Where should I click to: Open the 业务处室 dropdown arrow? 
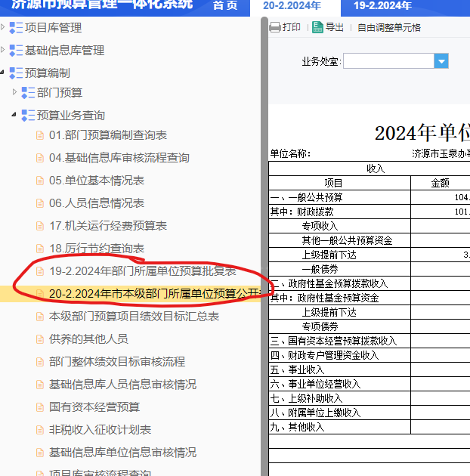(x=441, y=61)
